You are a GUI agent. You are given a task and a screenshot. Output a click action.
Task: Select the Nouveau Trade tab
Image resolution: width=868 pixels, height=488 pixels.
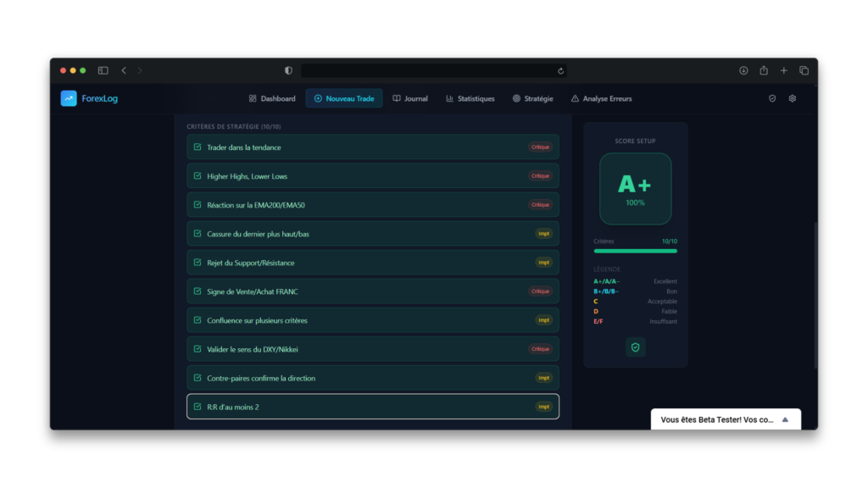point(344,98)
